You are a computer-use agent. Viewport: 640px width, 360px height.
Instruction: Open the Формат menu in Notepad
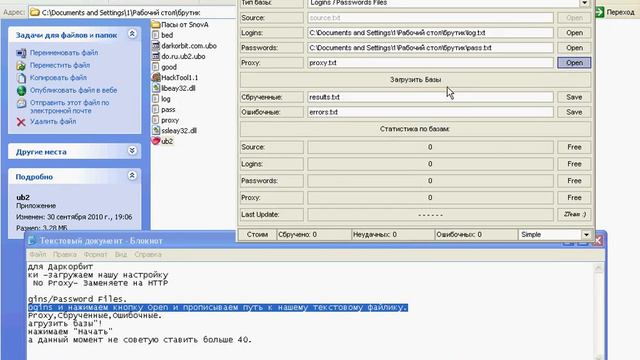point(95,254)
